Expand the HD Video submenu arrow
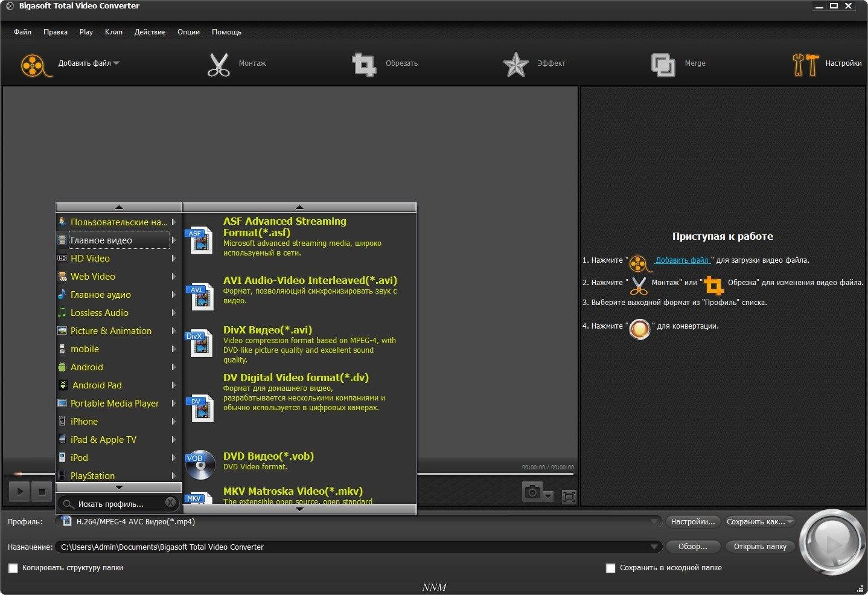Image resolution: width=868 pixels, height=595 pixels. click(x=174, y=259)
